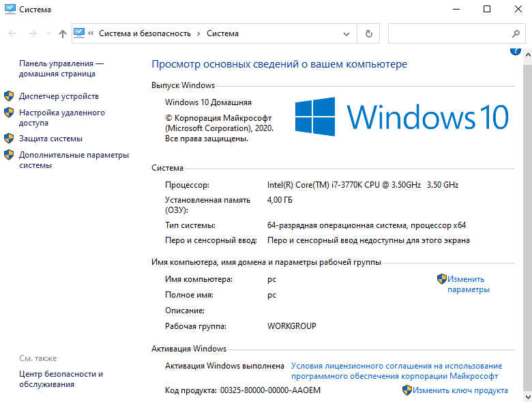Click 'pc' value beside 'Полное имя'
Viewport: 532px width, 402px height.
[271, 295]
